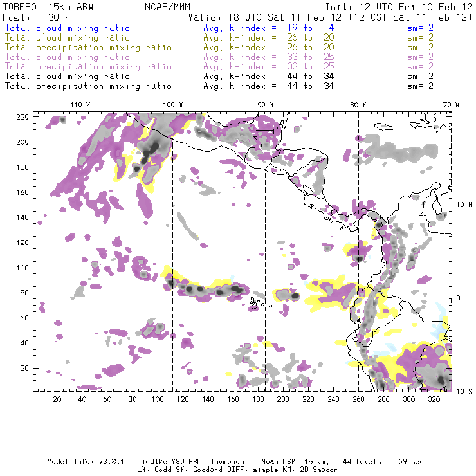Click the "80 W" longitude label
476x476 pixels.
coord(358,105)
